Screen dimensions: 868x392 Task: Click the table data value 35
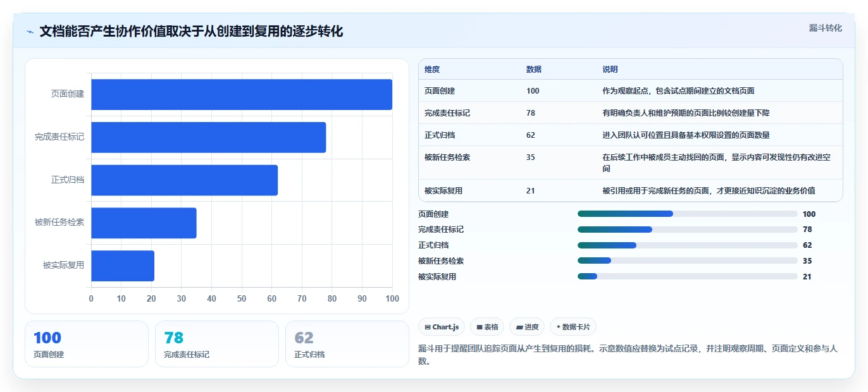(531, 157)
